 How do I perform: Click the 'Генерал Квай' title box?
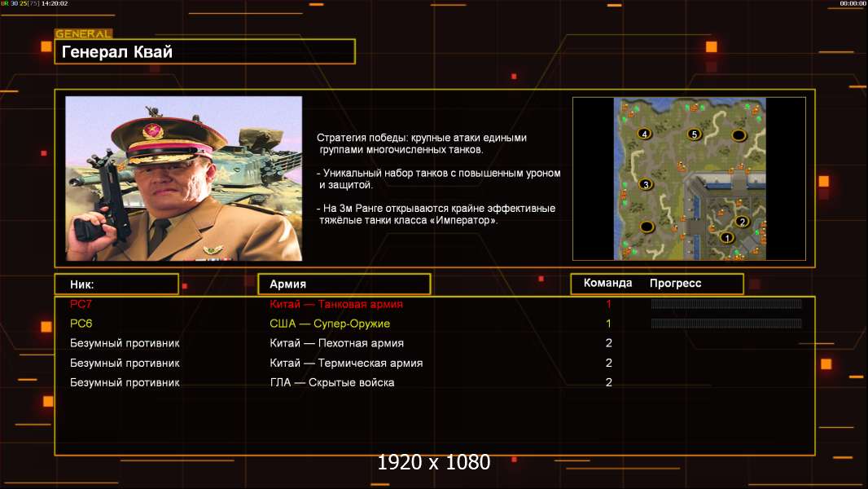205,51
